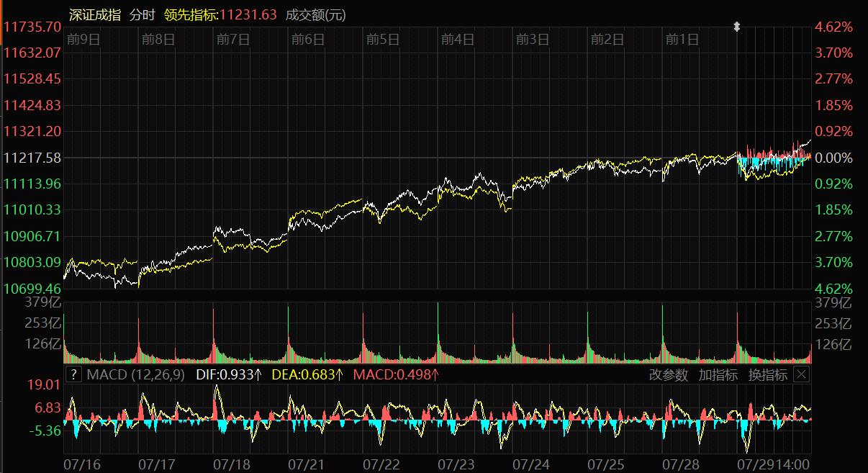This screenshot has height=473, width=868.
Task: Click the 深证成指 index title
Action: click(x=94, y=14)
